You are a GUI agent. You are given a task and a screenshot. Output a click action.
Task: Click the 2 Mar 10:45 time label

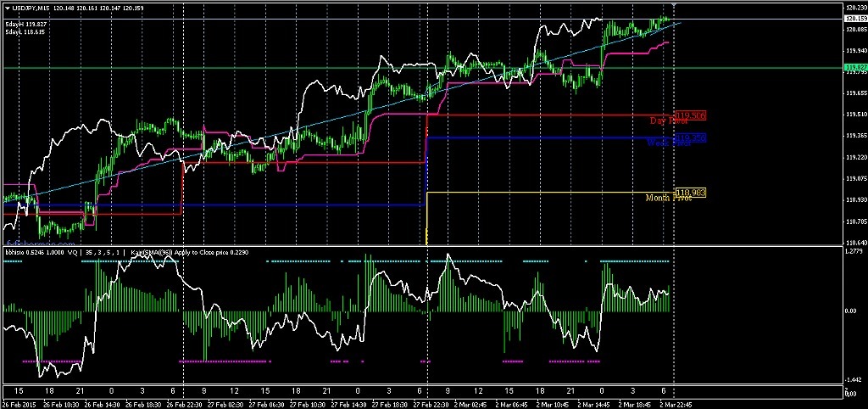(x=554, y=405)
